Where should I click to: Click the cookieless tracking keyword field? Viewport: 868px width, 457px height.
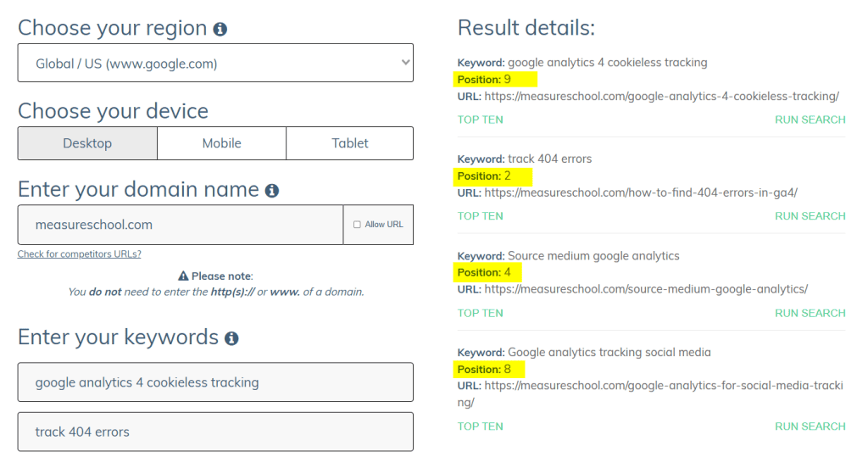[x=215, y=382]
